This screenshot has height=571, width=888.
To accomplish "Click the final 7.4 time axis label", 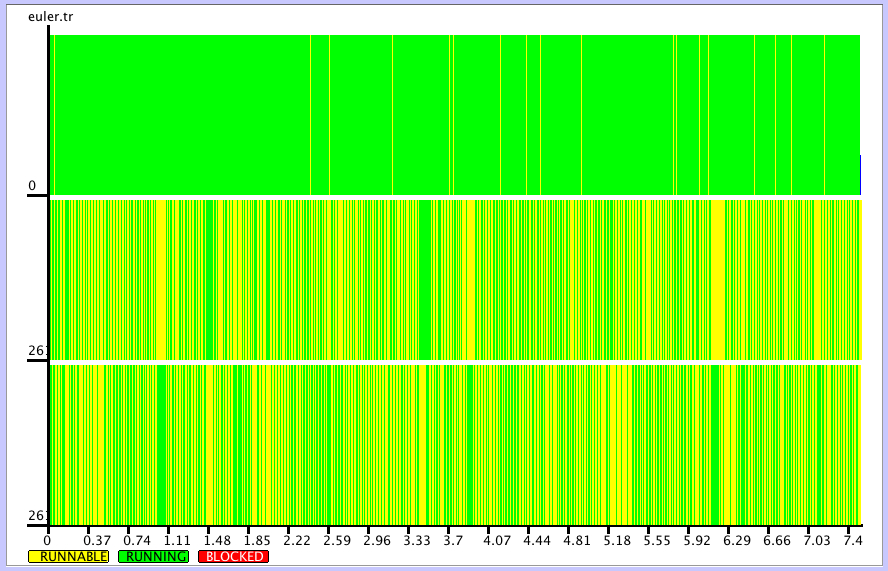I will (852, 541).
